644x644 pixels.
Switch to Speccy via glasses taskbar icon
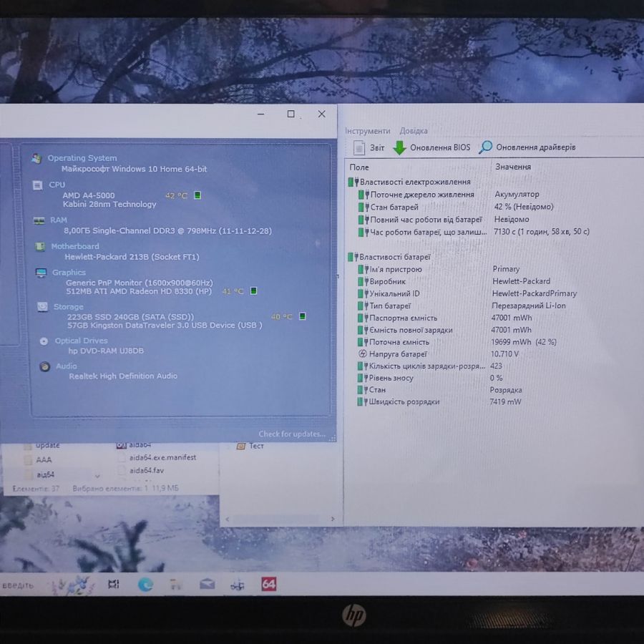pos(238,585)
